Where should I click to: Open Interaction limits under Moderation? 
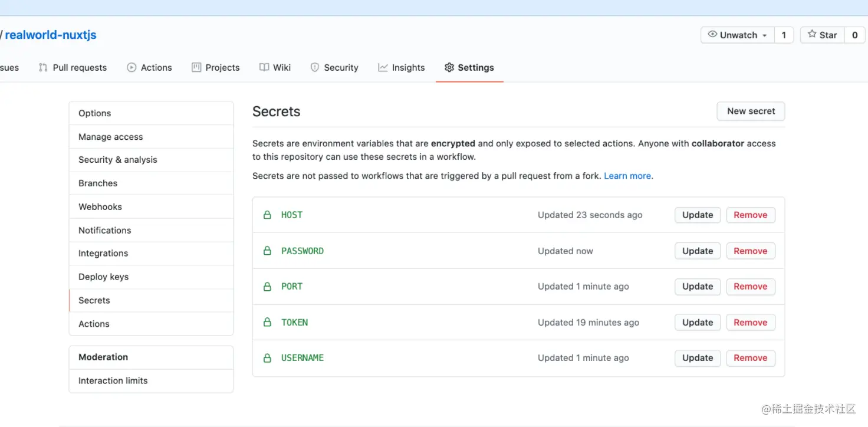113,380
